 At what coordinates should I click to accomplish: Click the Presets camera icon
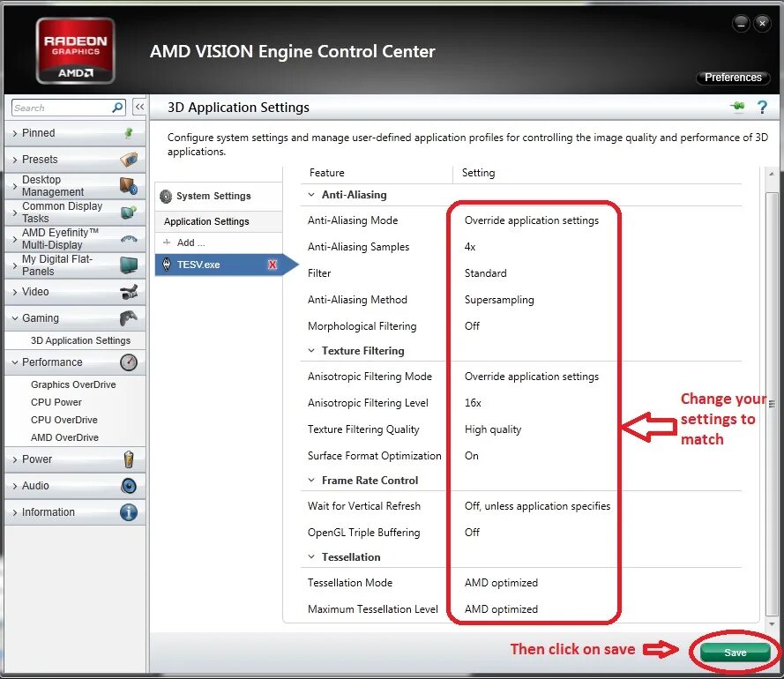point(129,159)
